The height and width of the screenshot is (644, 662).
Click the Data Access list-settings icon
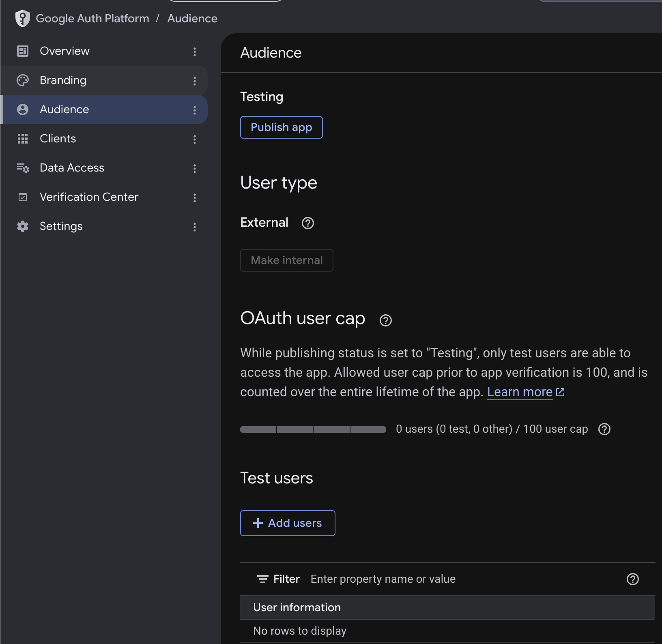pos(23,168)
